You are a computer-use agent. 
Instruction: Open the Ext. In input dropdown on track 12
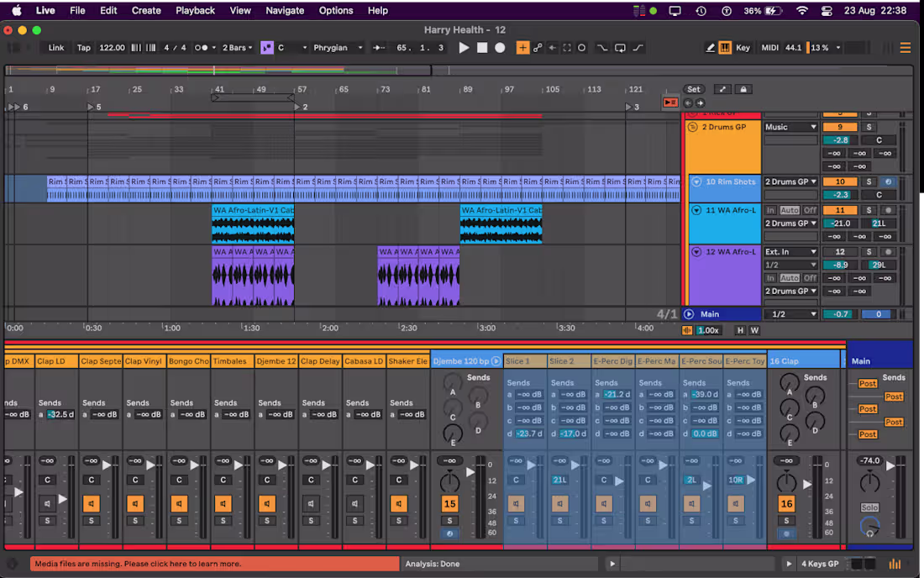click(x=790, y=252)
